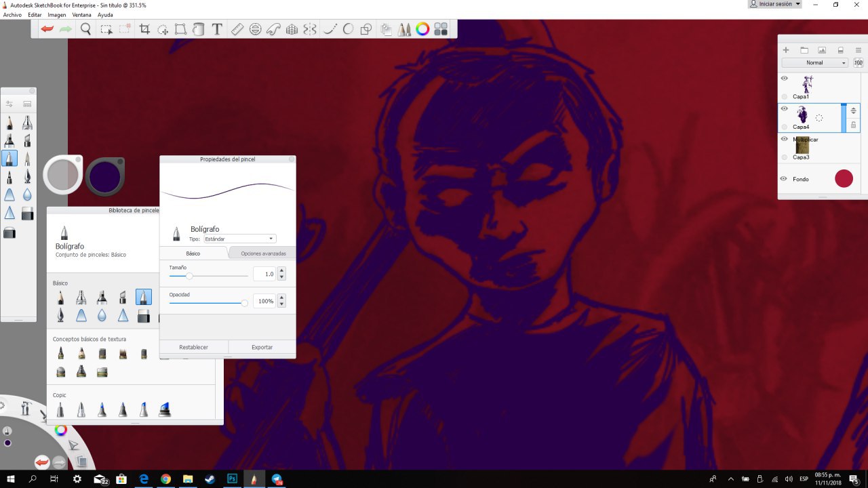Increase brush Tamaño with the up arrow
Viewport: 868px width, 488px height.
(281, 270)
